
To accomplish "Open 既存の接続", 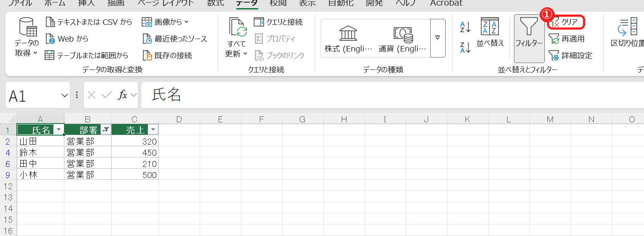I will click(167, 55).
